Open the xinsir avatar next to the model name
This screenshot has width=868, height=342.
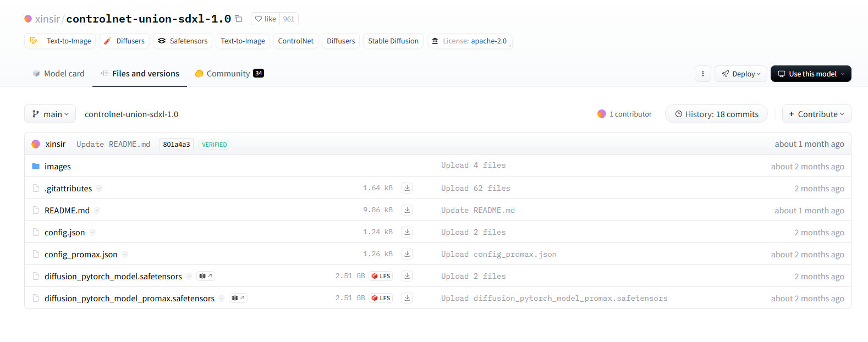[x=28, y=19]
